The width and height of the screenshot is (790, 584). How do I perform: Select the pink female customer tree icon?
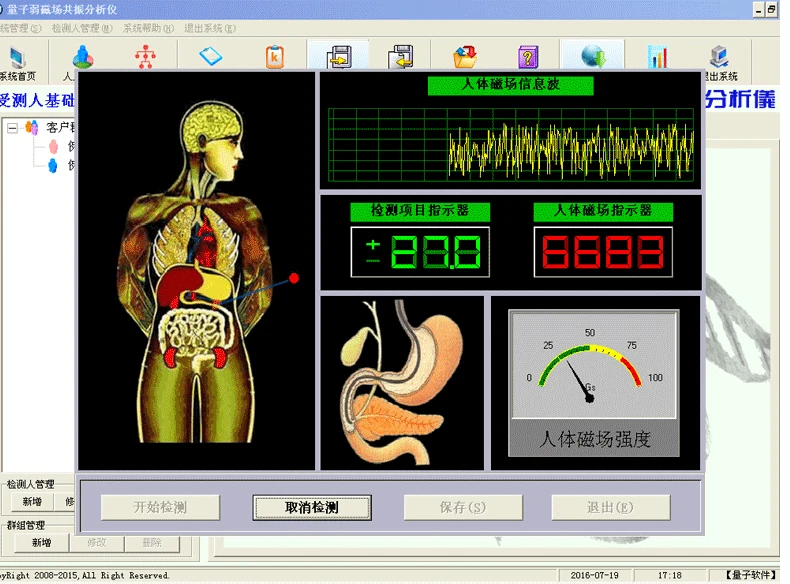click(53, 147)
